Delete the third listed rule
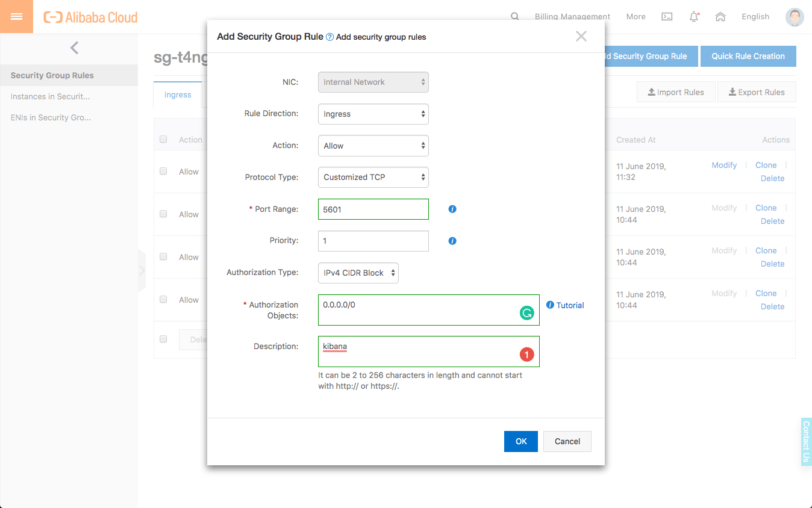This screenshot has height=508, width=812. point(772,264)
